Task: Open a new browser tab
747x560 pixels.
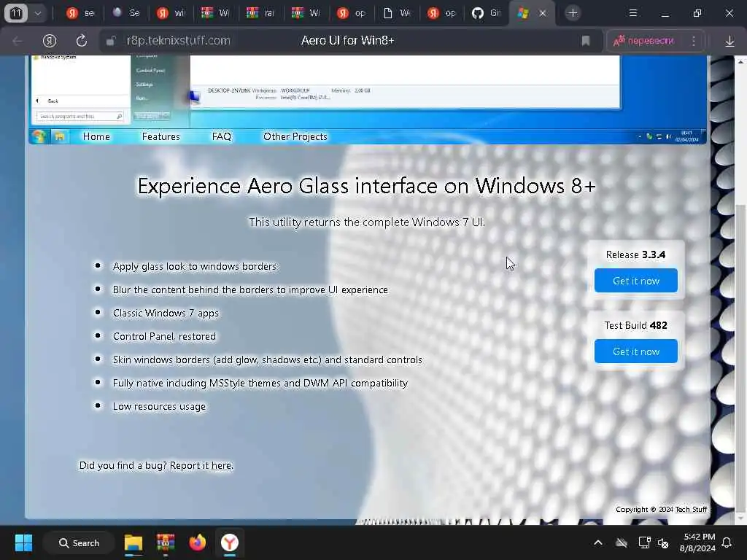Action: coord(573,13)
